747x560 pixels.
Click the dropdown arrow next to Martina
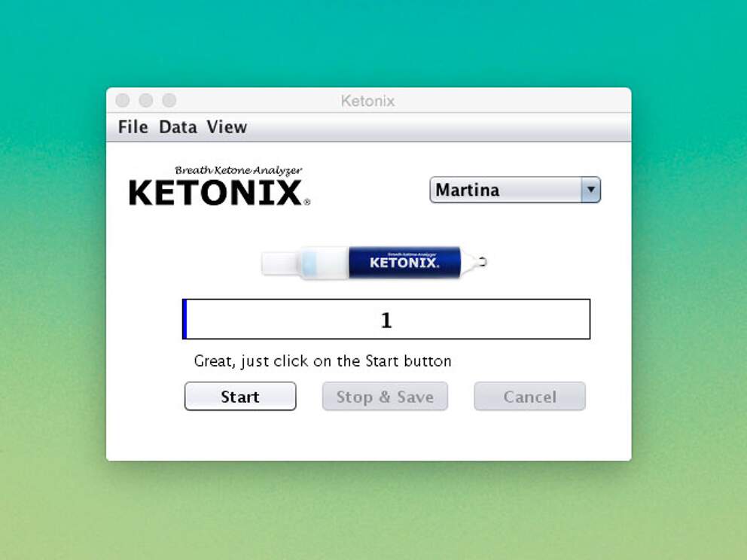click(x=590, y=190)
